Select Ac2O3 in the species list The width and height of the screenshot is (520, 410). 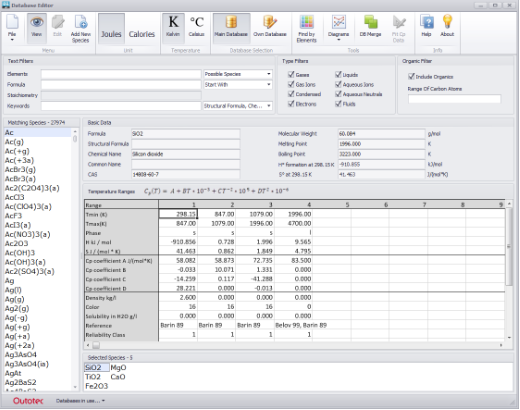coord(16,243)
